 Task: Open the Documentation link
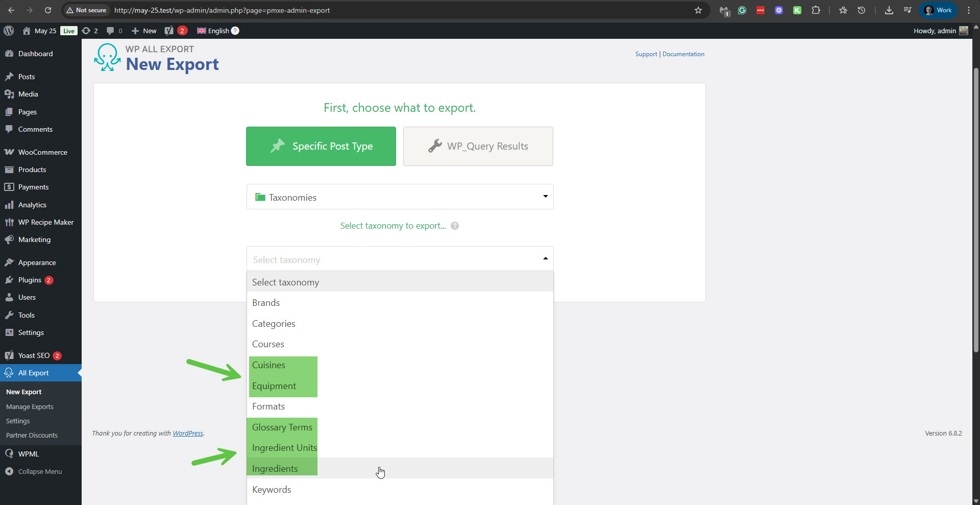coord(683,54)
